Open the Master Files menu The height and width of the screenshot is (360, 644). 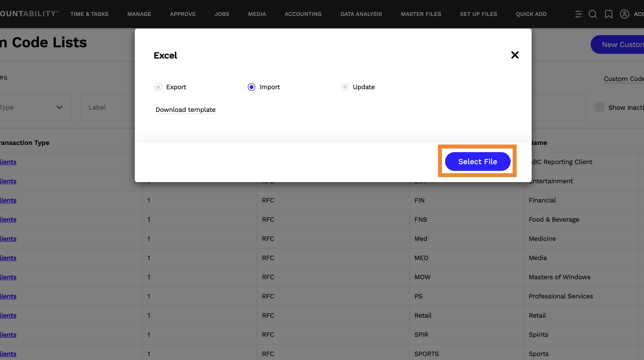[x=421, y=14]
